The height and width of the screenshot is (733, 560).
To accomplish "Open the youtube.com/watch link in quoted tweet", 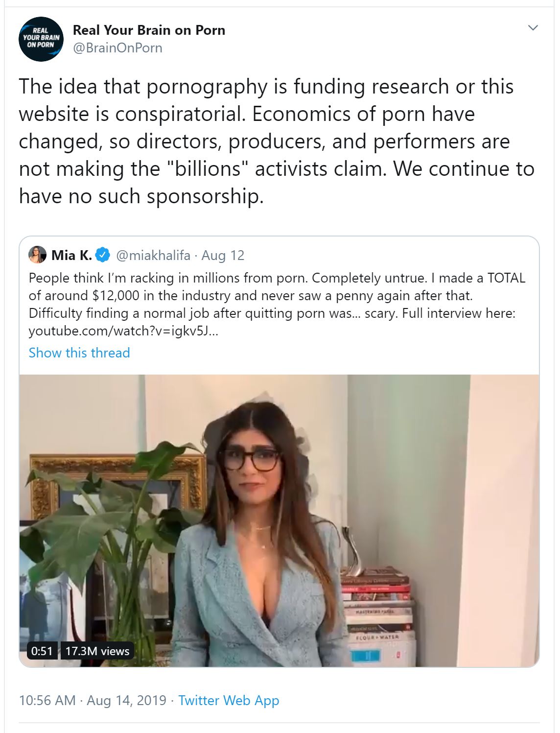I will click(123, 331).
